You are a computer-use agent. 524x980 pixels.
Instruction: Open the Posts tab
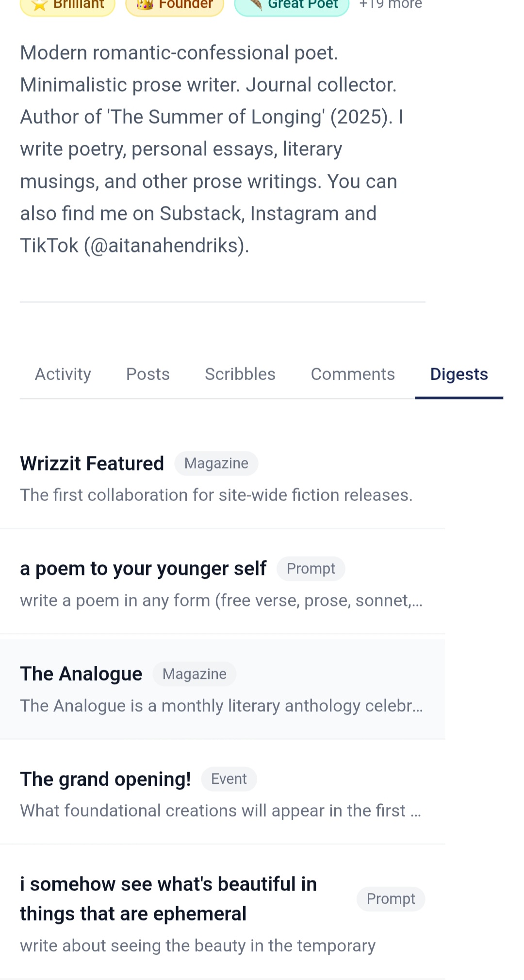[x=148, y=374]
